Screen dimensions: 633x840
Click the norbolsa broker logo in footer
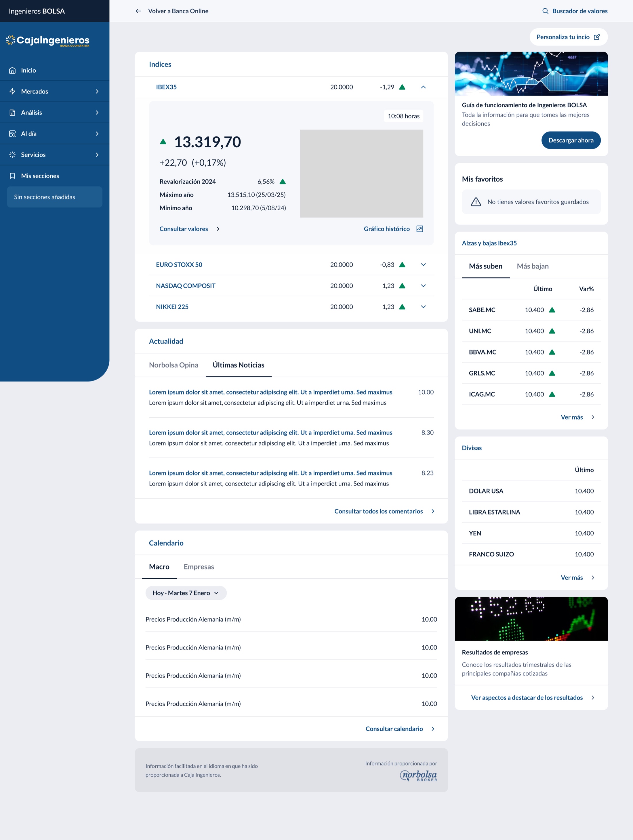click(418, 776)
